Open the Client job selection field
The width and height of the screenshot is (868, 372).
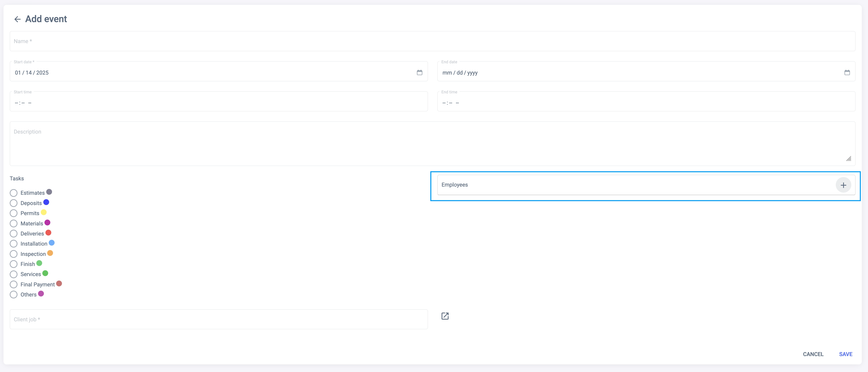pos(218,319)
